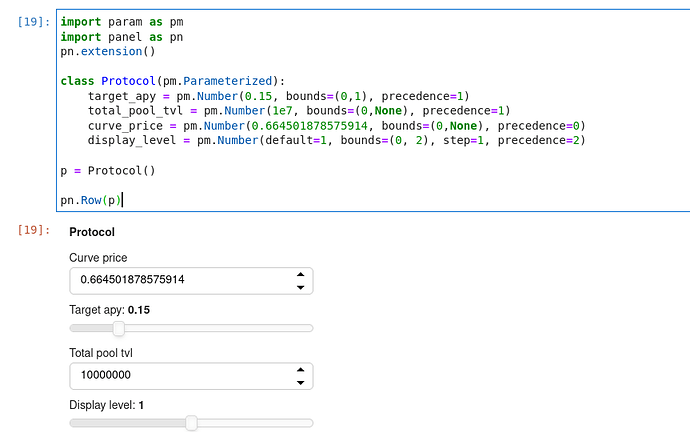Decrement Total pool tvl value

pos(301,383)
